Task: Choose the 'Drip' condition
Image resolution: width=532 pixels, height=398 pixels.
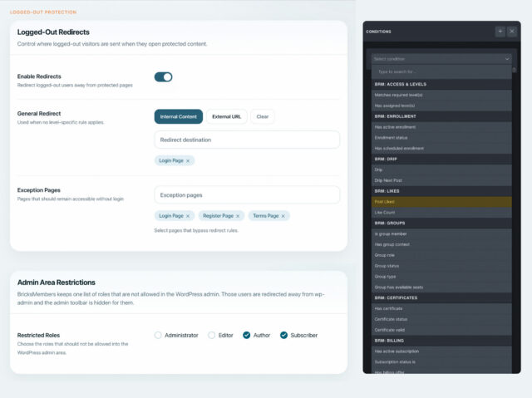Action: pyautogui.click(x=441, y=170)
